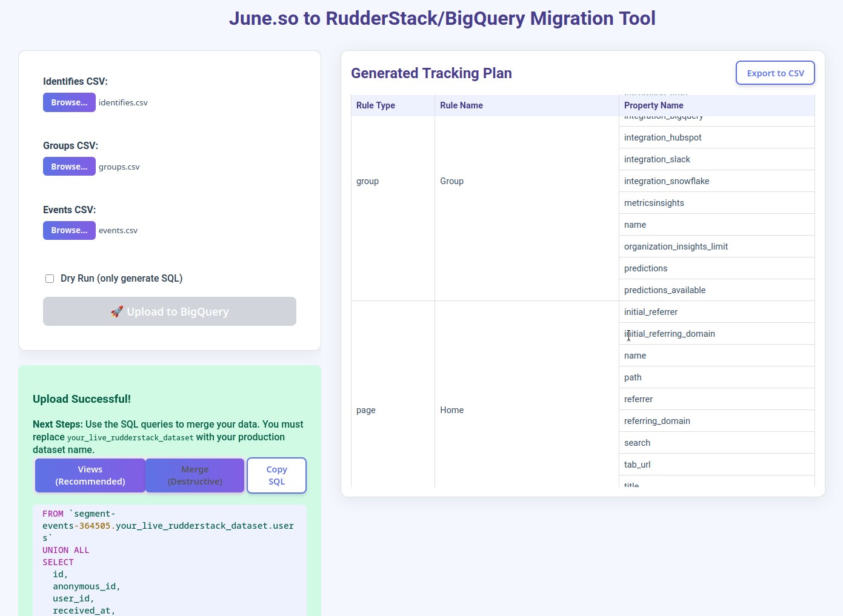Click the Upload to BigQuery button
This screenshot has width=843, height=616.
click(x=170, y=311)
